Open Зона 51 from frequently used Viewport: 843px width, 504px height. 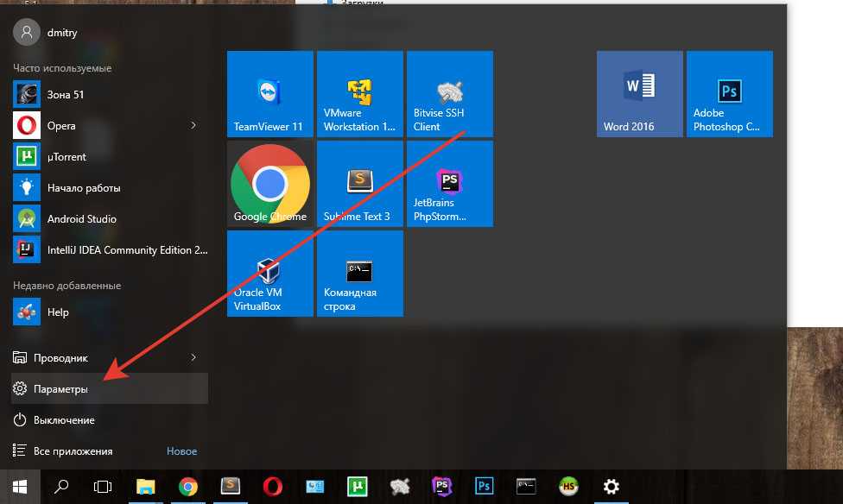point(110,95)
